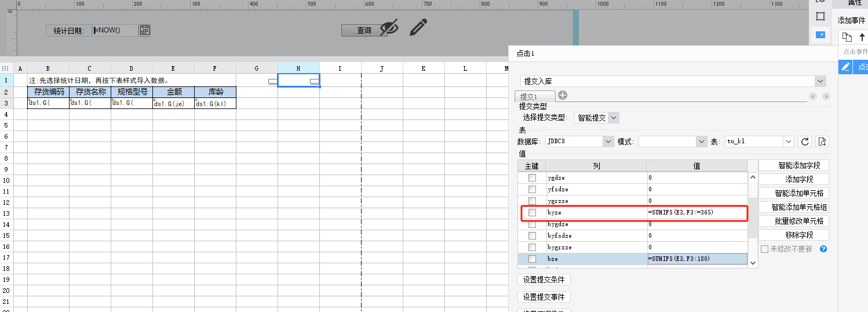Click the 设置提交事件 button
This screenshot has height=312, width=868.
coord(544,297)
